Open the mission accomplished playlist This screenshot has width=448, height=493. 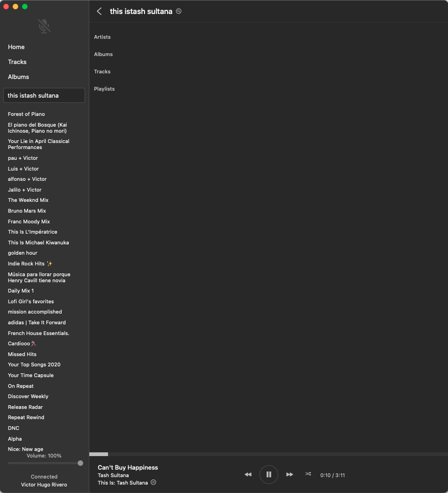point(35,312)
